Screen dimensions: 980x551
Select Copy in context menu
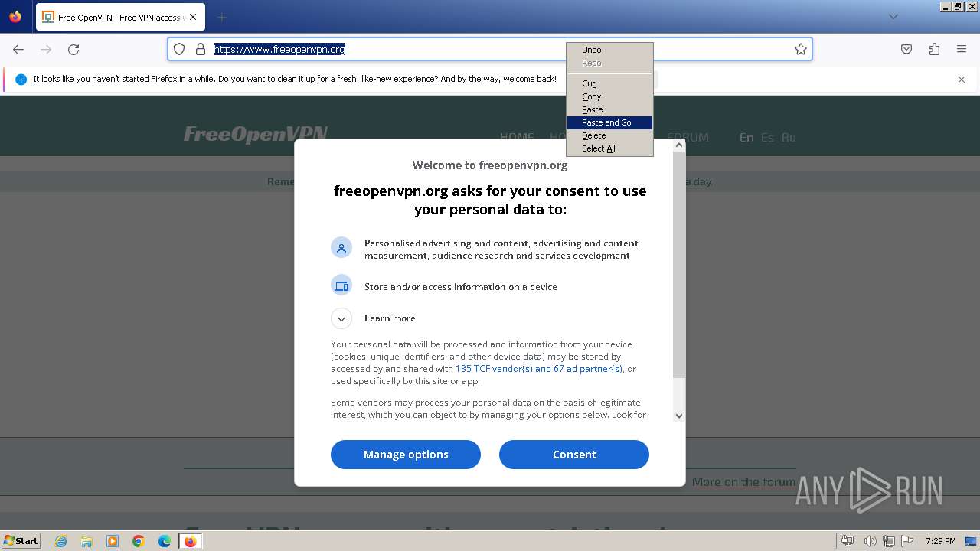click(x=609, y=96)
